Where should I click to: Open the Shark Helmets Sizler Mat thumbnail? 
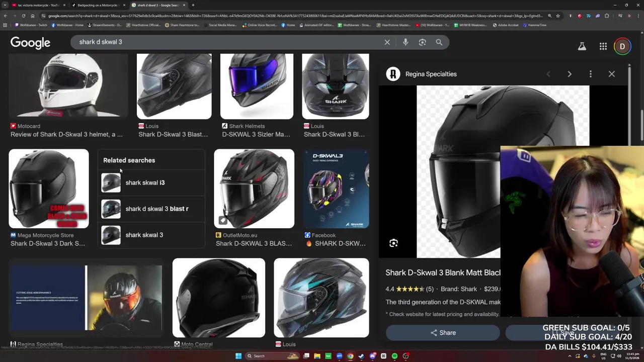[257, 86]
